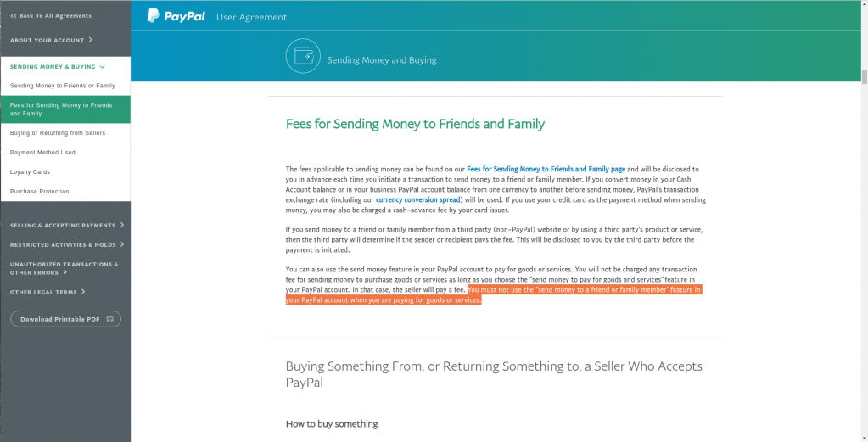Open Purchase Protection sidebar item

[65, 191]
